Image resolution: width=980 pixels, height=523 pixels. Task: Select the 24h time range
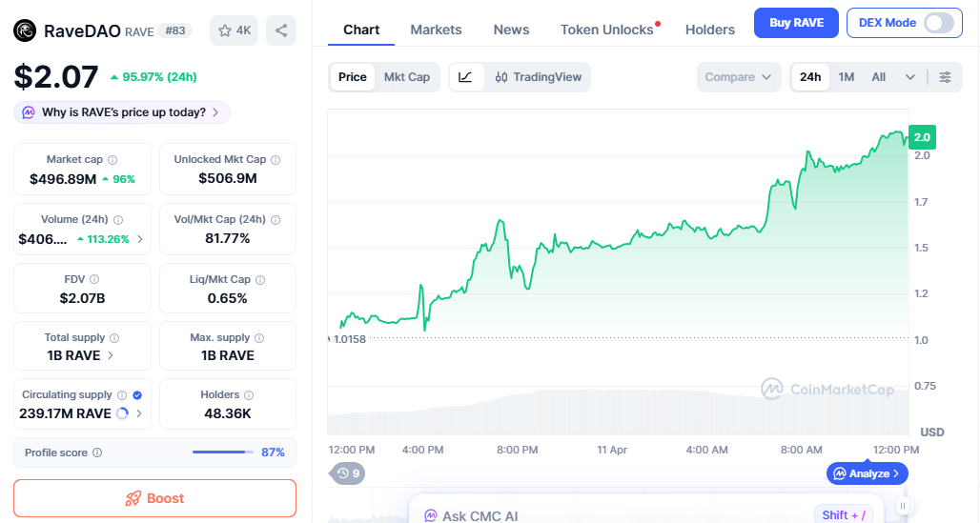tap(810, 77)
